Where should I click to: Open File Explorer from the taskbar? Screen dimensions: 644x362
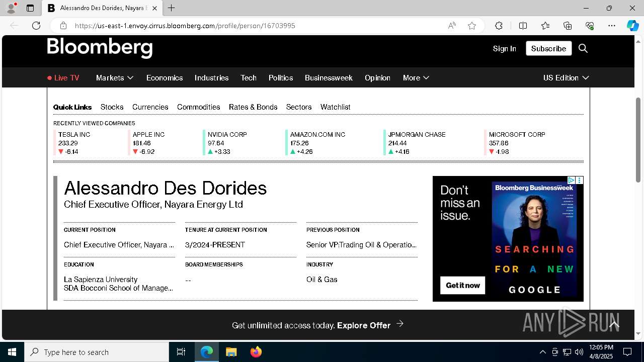(x=231, y=352)
